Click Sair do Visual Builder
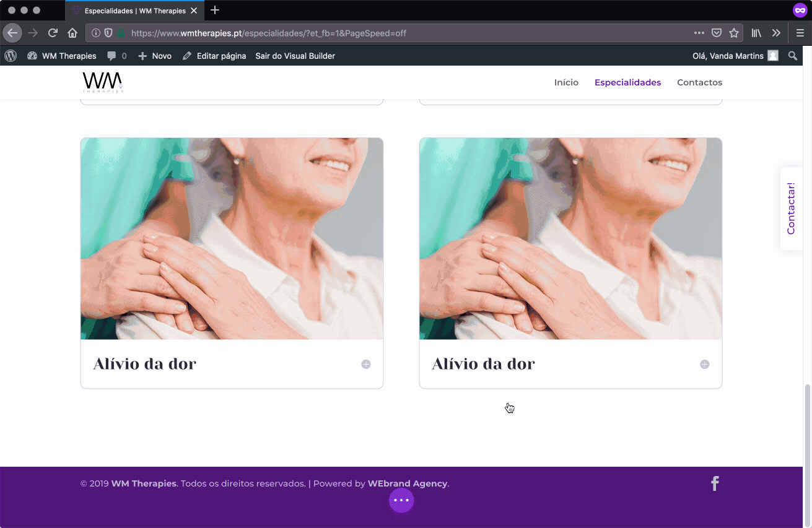 (x=295, y=56)
